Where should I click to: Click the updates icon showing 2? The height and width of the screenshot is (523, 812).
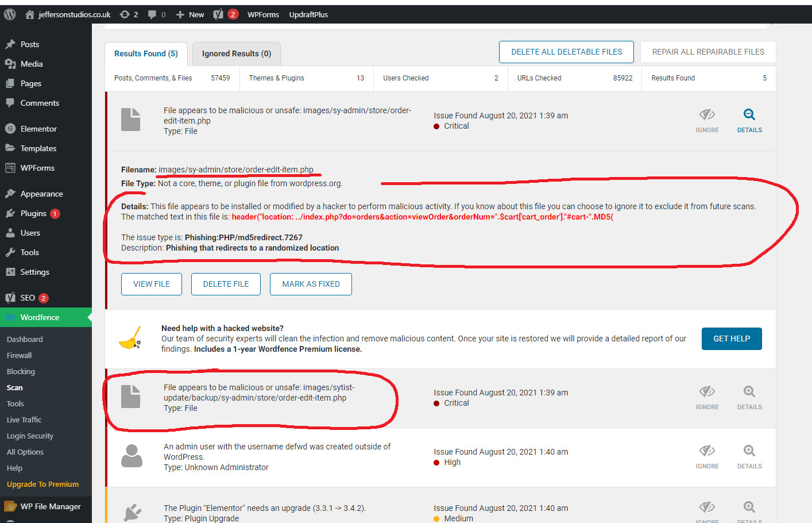pos(129,14)
